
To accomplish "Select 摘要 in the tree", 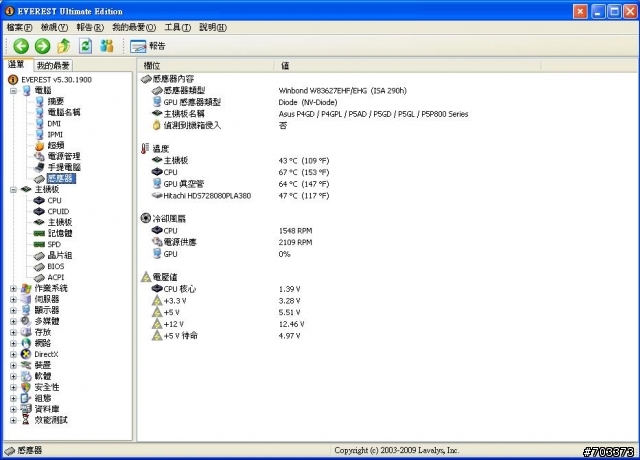I will pyautogui.click(x=56, y=101).
